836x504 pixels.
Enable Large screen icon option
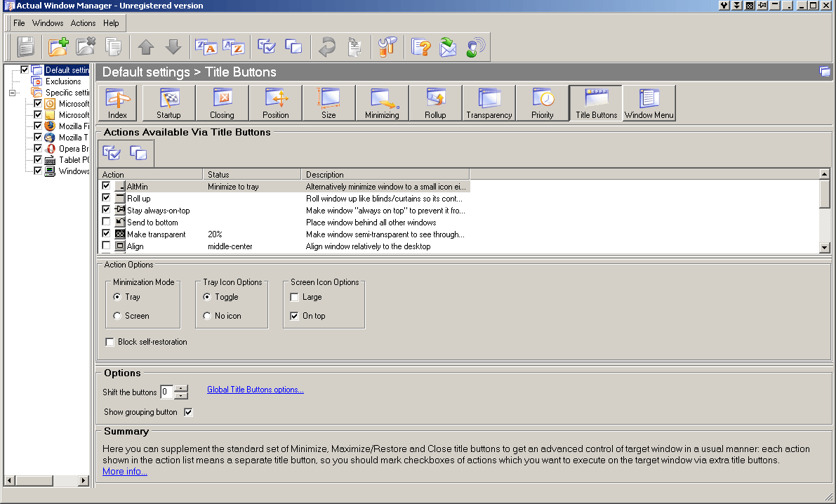click(x=293, y=297)
